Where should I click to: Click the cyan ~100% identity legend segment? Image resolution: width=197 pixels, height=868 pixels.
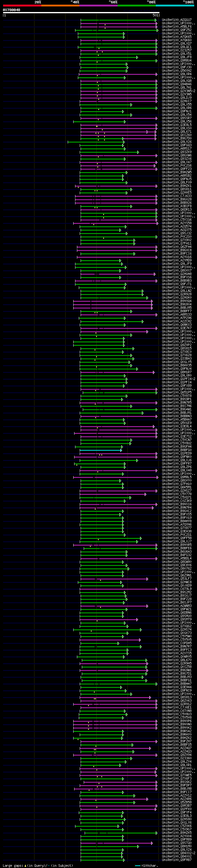tap(175, 6)
